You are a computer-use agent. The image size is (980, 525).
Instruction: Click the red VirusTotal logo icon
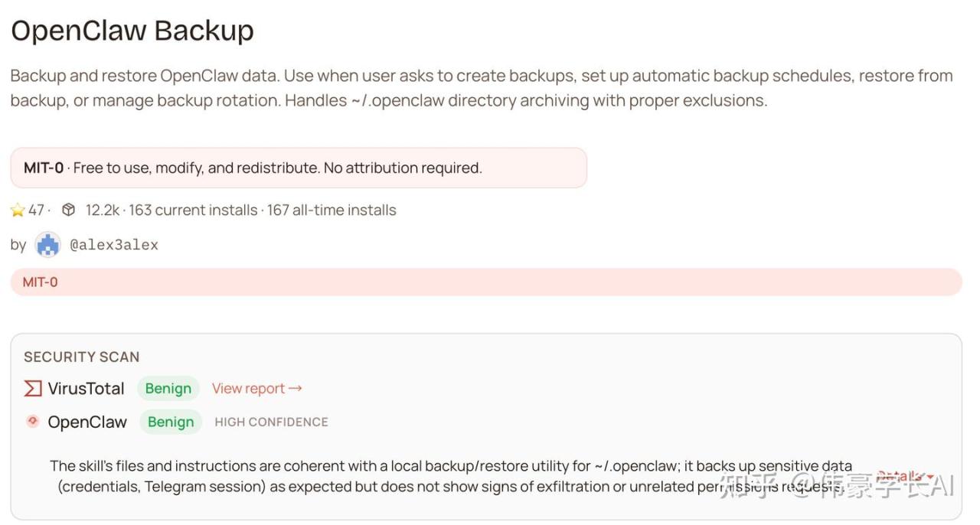pos(32,389)
